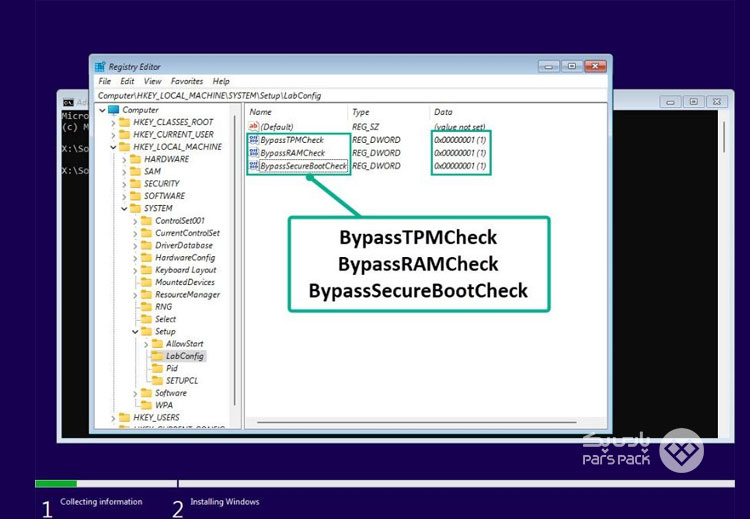The width and height of the screenshot is (750, 519).
Task: Select the BypassSecureBootCheck value name
Action: click(x=303, y=166)
